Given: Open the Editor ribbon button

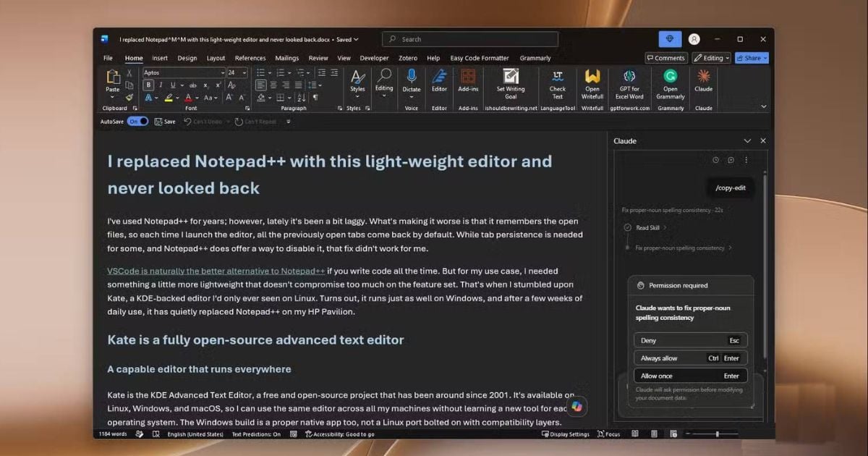Looking at the screenshot, I should (439, 81).
